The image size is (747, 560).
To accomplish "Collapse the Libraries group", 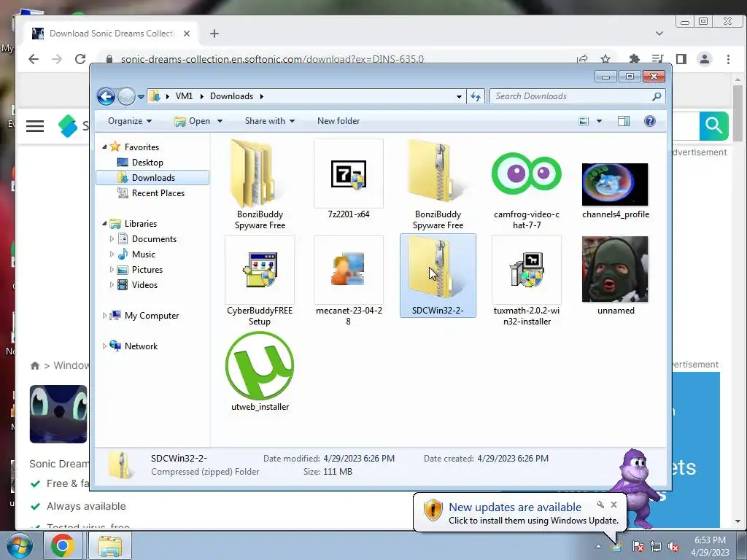I will pyautogui.click(x=104, y=223).
